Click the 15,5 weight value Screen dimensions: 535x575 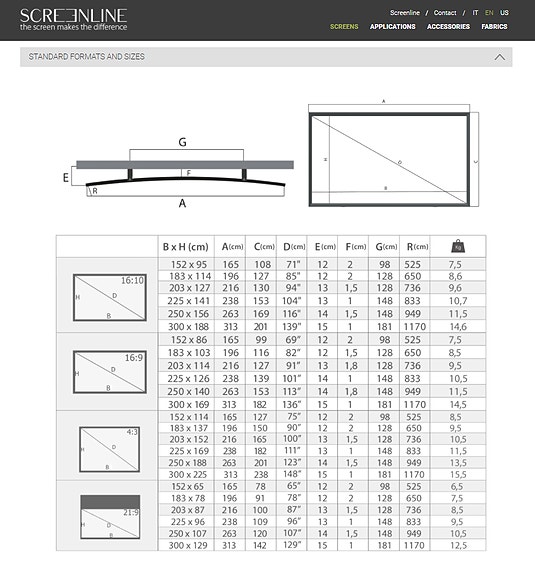(458, 475)
